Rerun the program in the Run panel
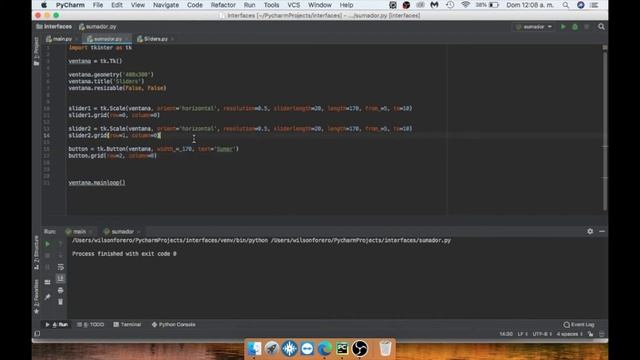The width and height of the screenshot is (640, 360). [x=47, y=244]
